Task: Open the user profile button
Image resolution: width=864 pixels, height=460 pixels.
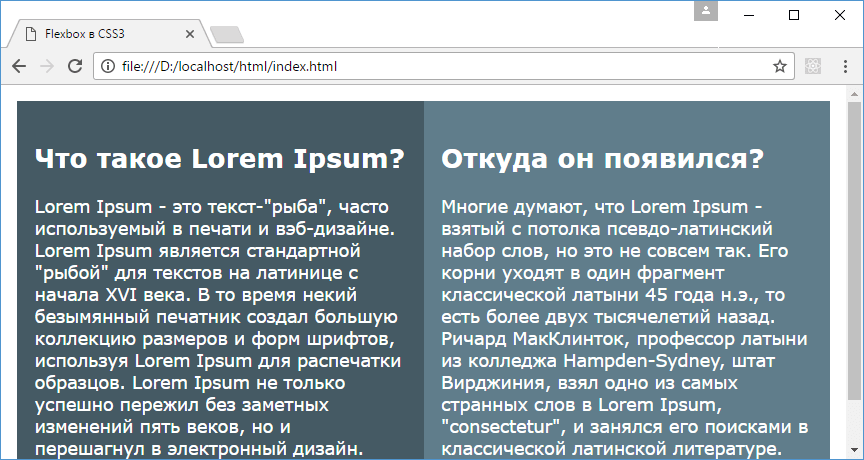Action: click(x=706, y=11)
